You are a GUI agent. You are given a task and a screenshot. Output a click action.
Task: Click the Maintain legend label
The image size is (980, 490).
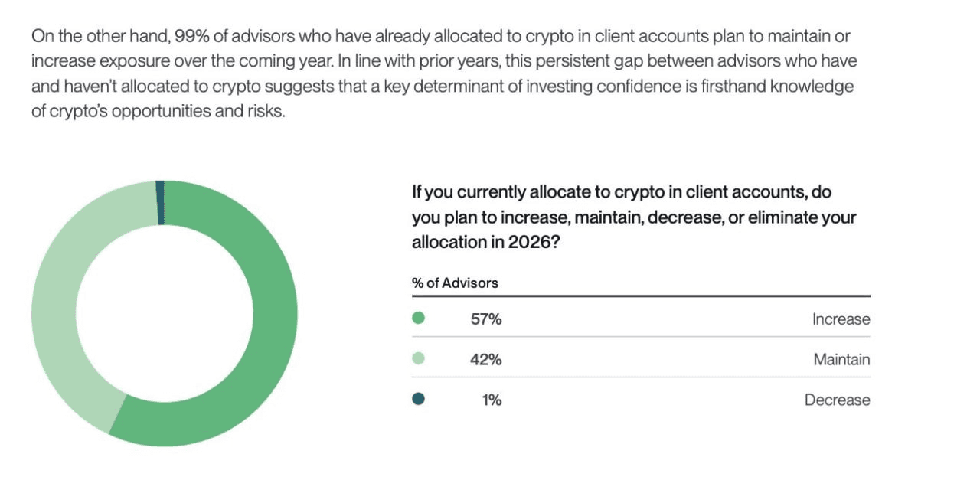pos(841,359)
